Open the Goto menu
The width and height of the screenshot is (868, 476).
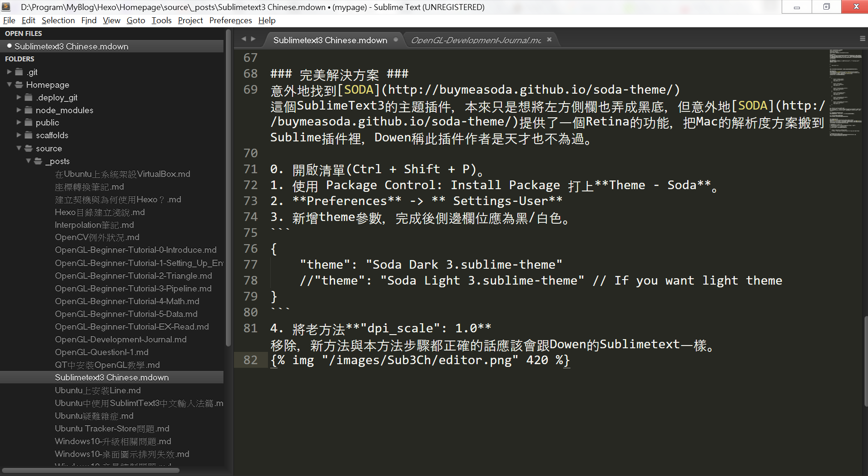pyautogui.click(x=136, y=20)
